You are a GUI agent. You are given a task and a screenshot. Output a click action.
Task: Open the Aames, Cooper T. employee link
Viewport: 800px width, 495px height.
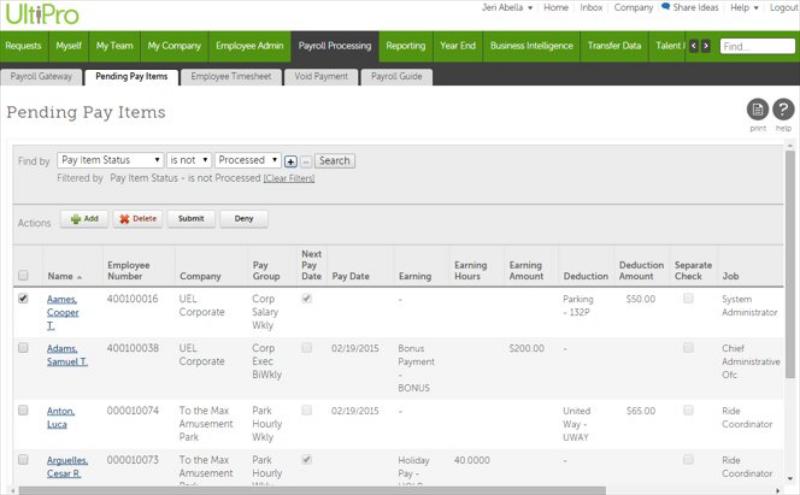pyautogui.click(x=63, y=312)
